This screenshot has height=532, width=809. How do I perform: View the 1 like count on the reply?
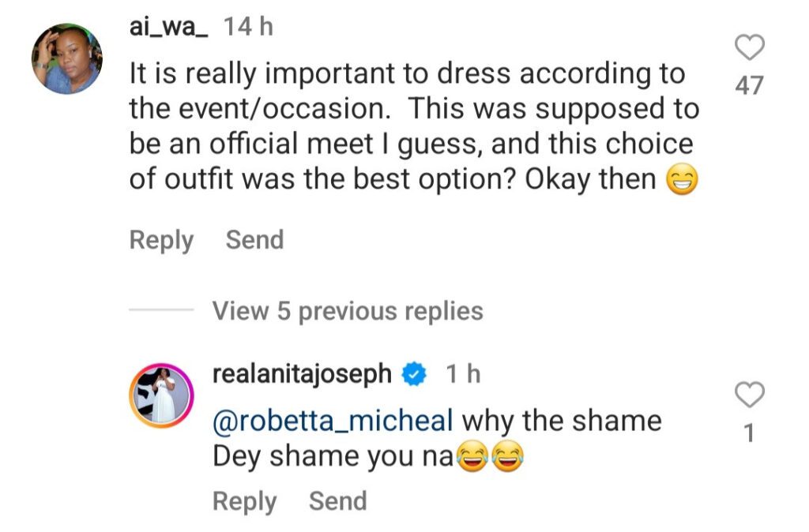(x=749, y=433)
